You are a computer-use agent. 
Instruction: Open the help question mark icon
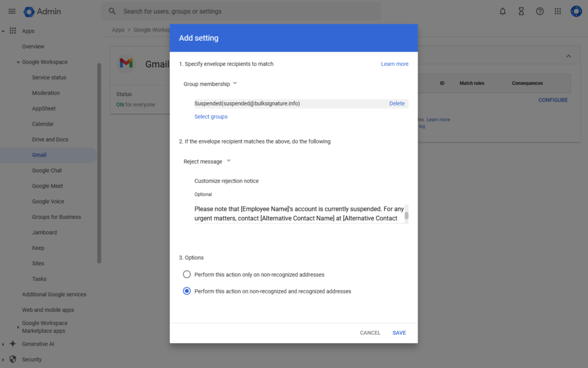(540, 11)
